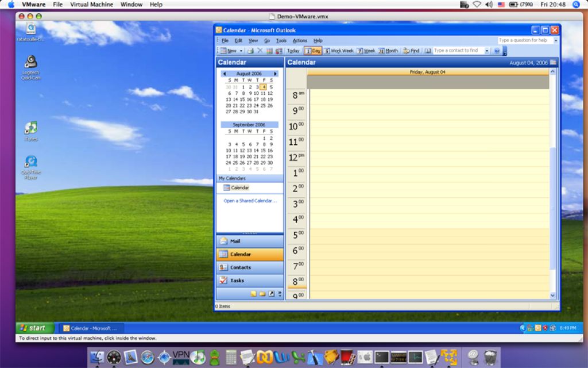The width and height of the screenshot is (588, 368).
Task: Open the Notes icon in navigation pane
Action: pos(253,294)
